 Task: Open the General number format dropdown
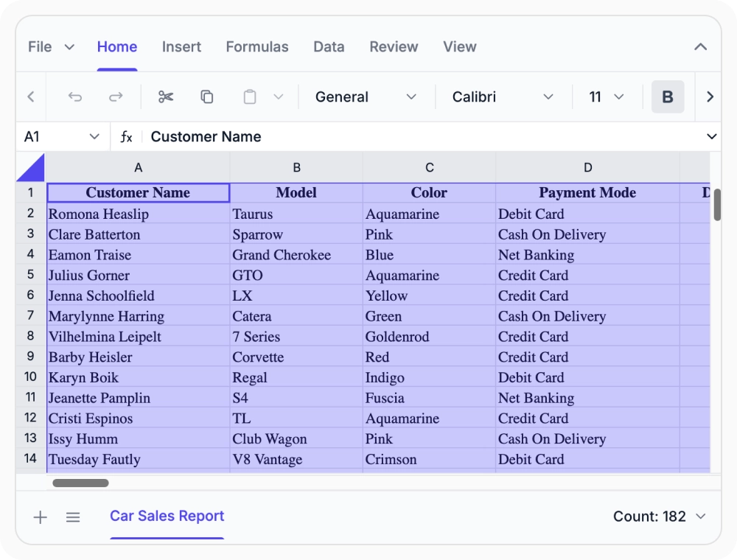[x=366, y=97]
